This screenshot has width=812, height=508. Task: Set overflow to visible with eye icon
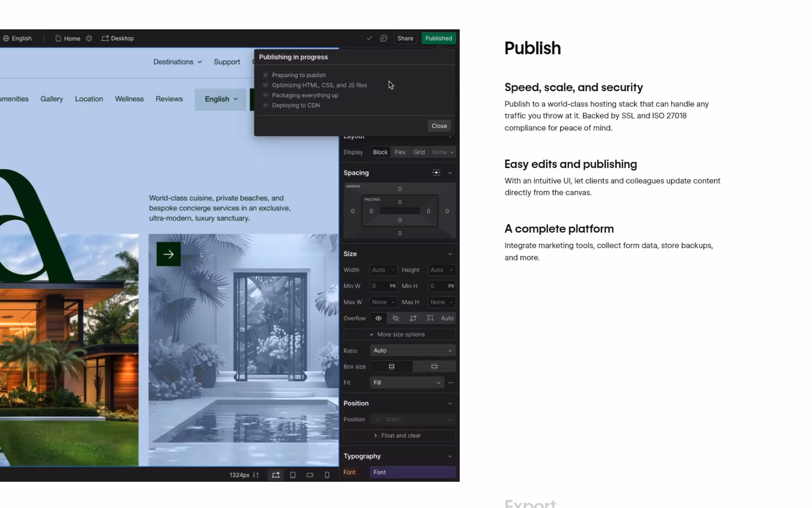tap(378, 318)
